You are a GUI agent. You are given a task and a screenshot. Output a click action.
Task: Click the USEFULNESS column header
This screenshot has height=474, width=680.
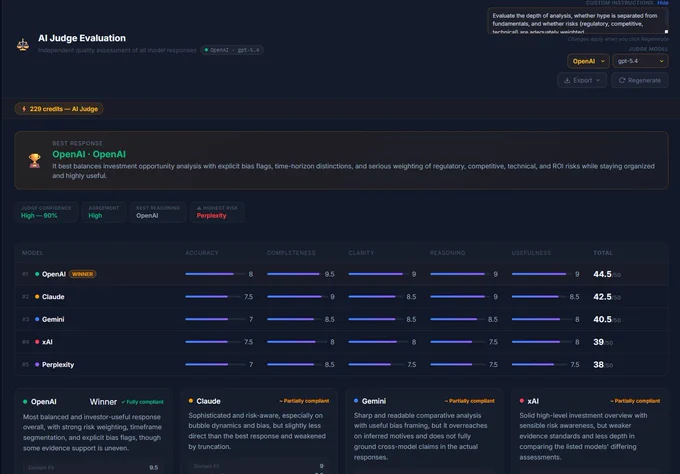point(531,253)
